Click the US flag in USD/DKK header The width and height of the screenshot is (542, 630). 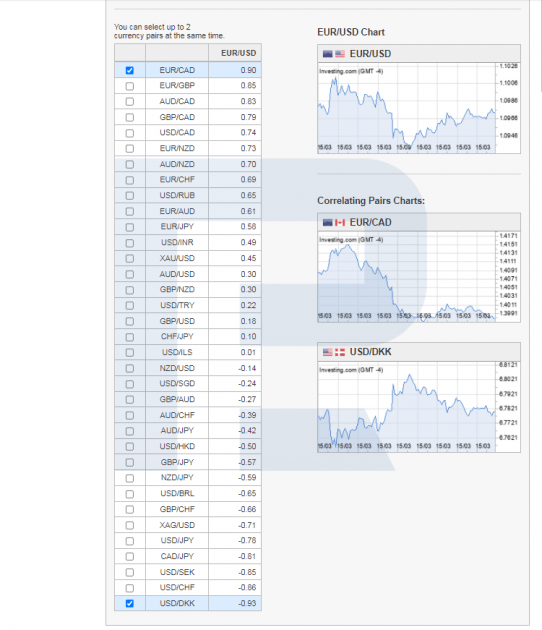point(327,352)
